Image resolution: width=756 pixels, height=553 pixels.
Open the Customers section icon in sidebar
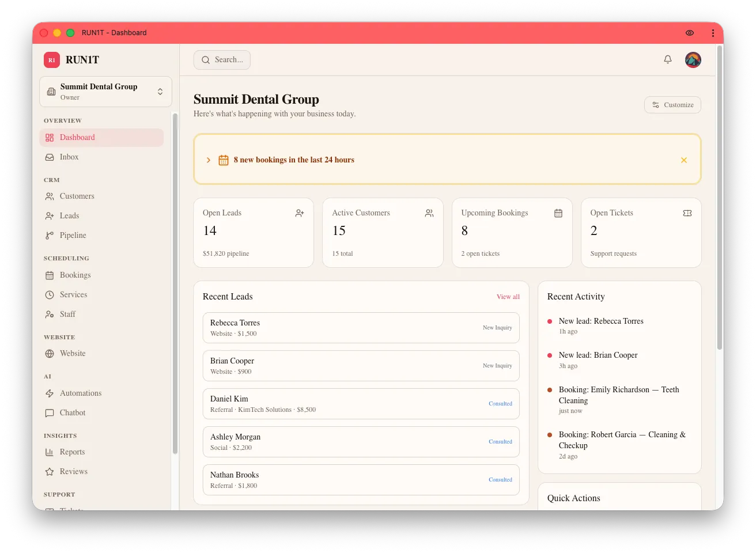(x=49, y=196)
